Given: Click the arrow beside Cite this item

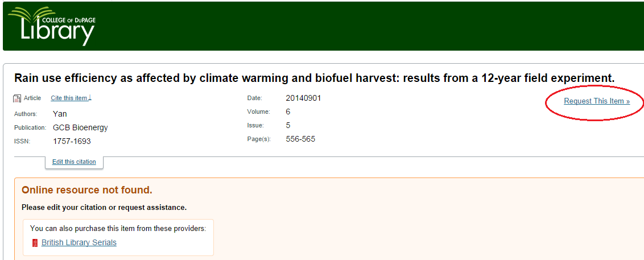Looking at the screenshot, I should pos(90,98).
